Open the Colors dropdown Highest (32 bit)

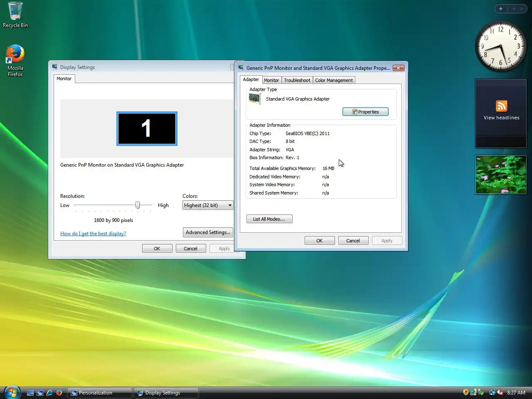pyautogui.click(x=208, y=205)
